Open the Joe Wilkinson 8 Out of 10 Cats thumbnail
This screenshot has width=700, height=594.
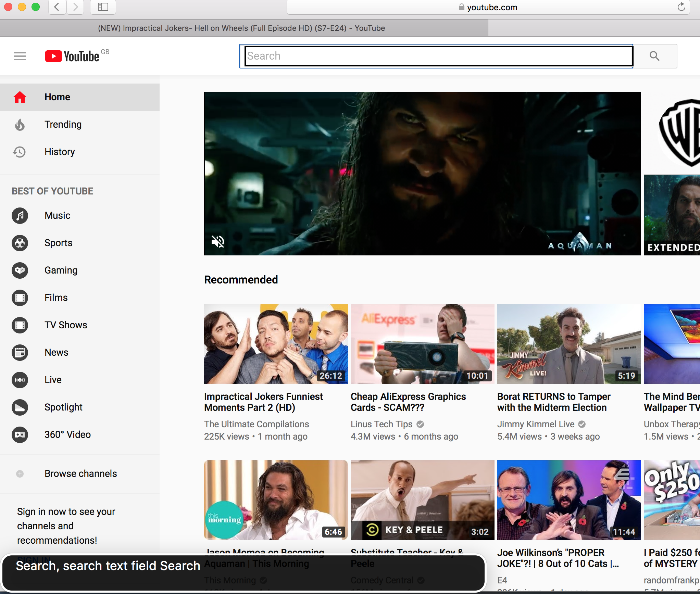pyautogui.click(x=569, y=500)
